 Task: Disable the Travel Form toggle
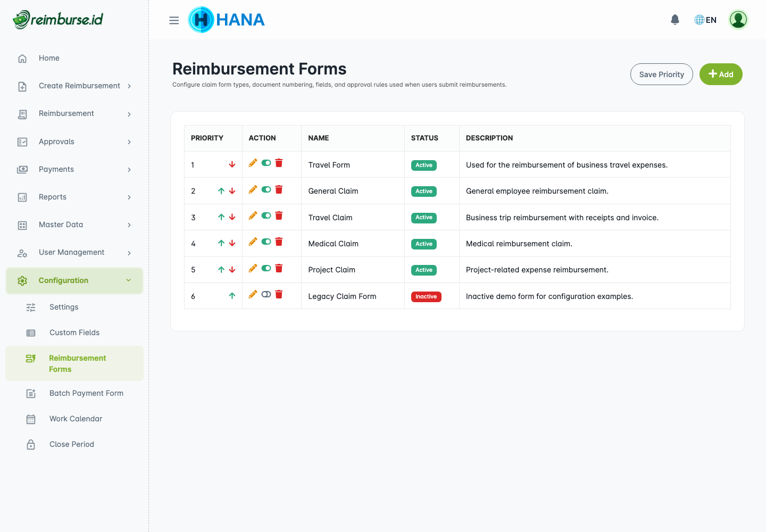pyautogui.click(x=266, y=163)
